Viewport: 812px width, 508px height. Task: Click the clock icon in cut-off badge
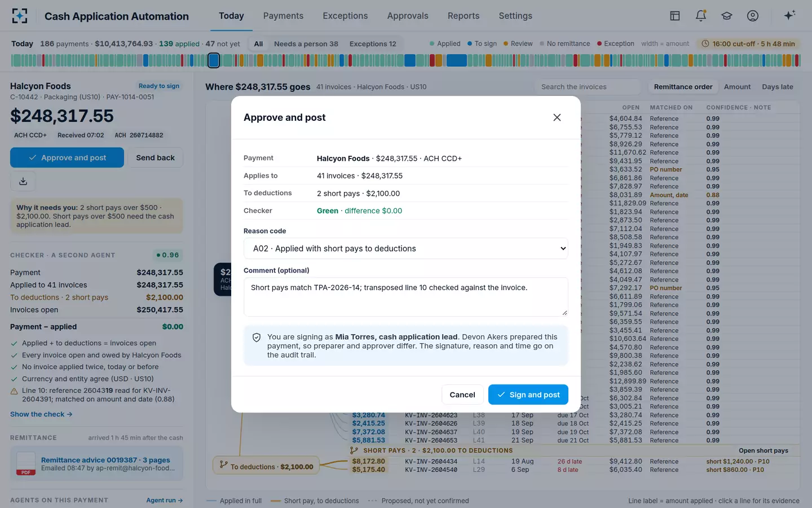(x=705, y=43)
